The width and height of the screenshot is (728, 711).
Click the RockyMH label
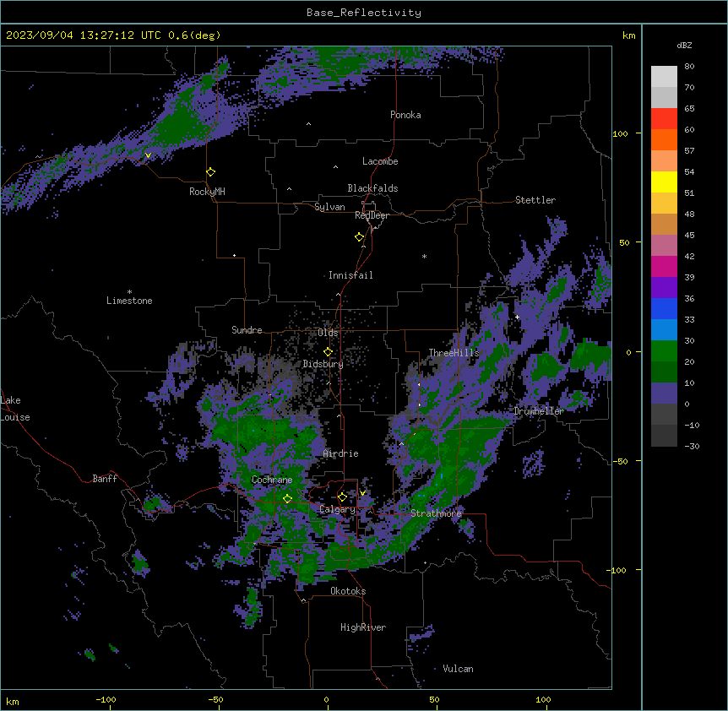pos(207,192)
